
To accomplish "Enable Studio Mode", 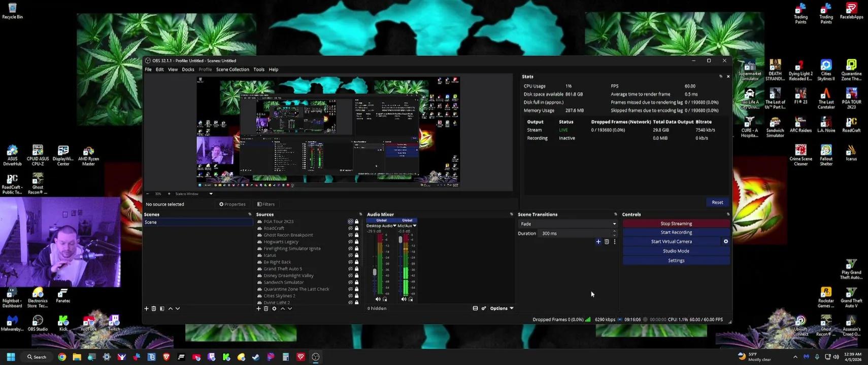I will 676,251.
